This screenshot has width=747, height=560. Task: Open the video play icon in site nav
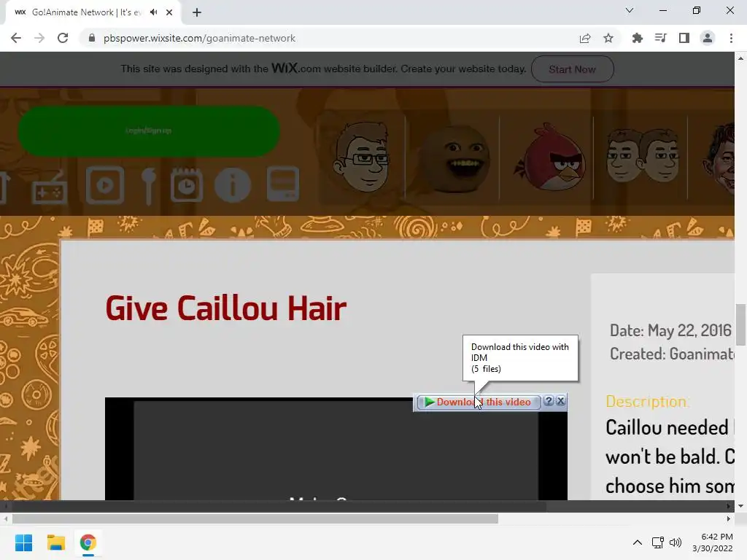click(x=105, y=184)
